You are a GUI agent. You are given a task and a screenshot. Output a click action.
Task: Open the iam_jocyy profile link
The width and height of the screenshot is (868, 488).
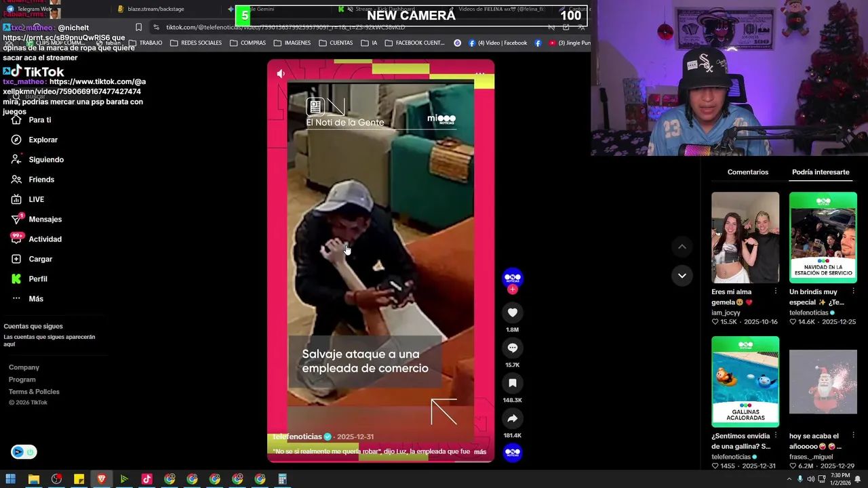tap(726, 312)
